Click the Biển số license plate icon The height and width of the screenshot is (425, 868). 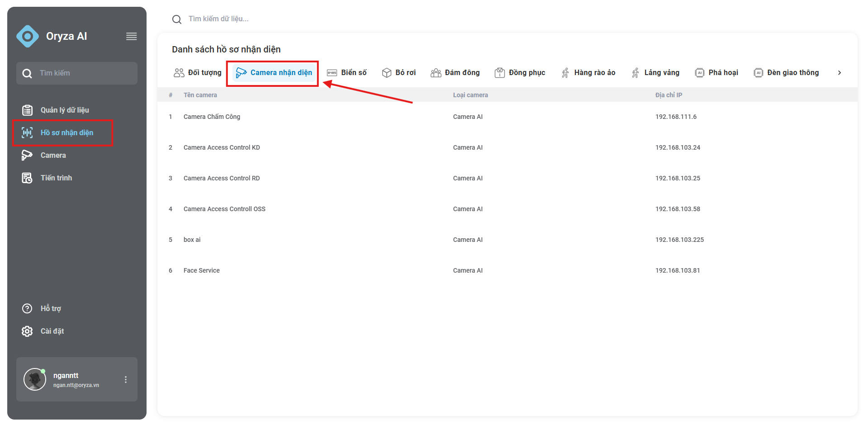pos(332,73)
